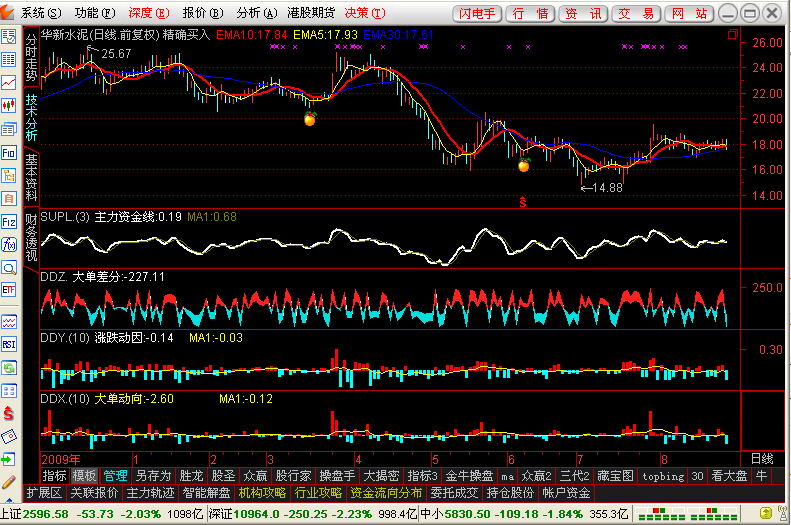Click the red S marker below chart
Viewport: 791px width, 525px height.
[523, 202]
